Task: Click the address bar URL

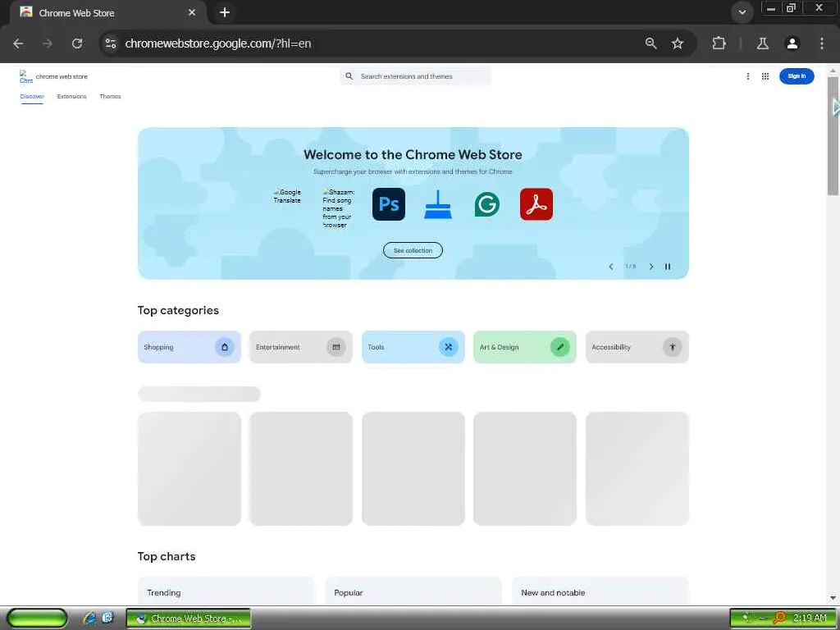Action: tap(218, 43)
